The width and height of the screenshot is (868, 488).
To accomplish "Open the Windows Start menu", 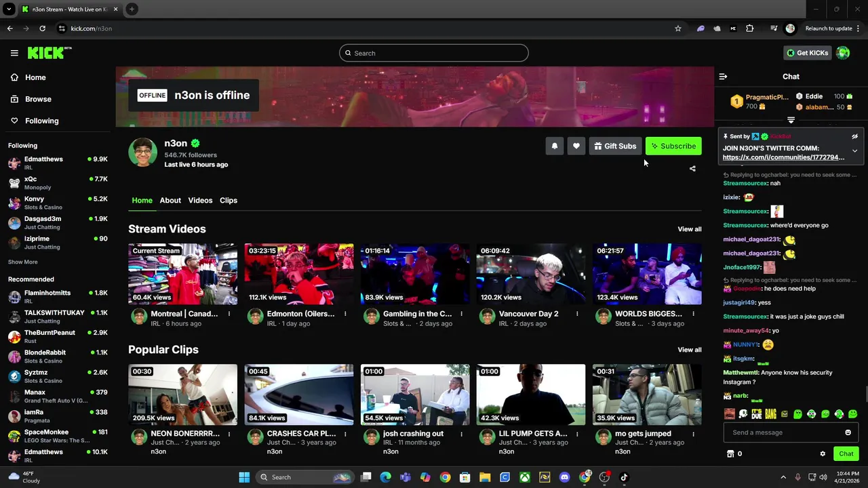I will point(244,477).
